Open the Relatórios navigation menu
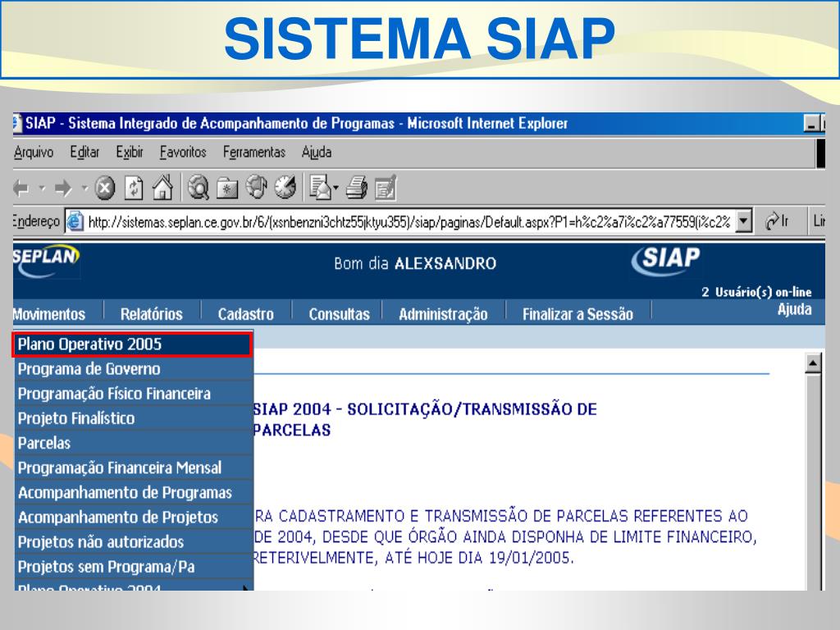 [152, 314]
